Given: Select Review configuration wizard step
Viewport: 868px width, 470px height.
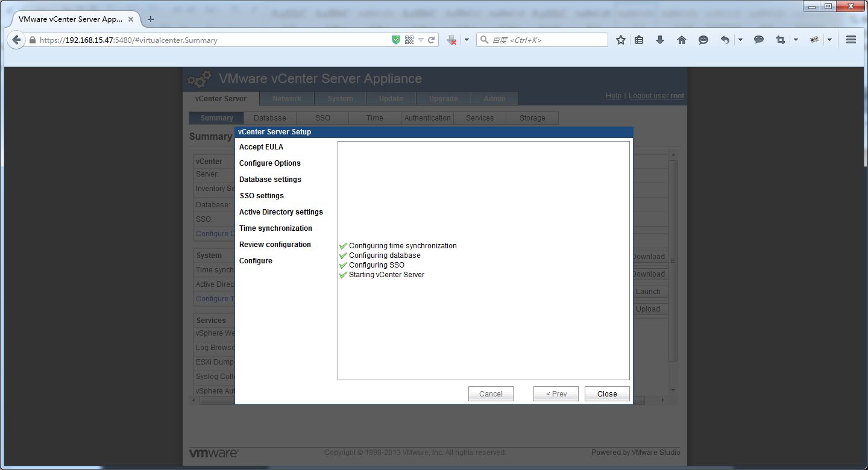Looking at the screenshot, I should [275, 245].
